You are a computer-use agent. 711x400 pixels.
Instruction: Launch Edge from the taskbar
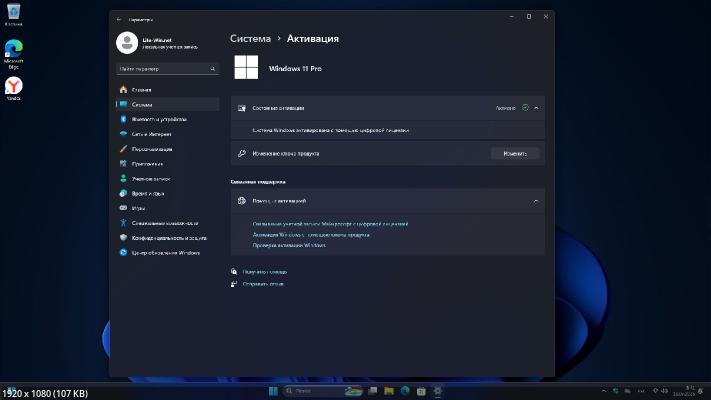[x=405, y=391]
